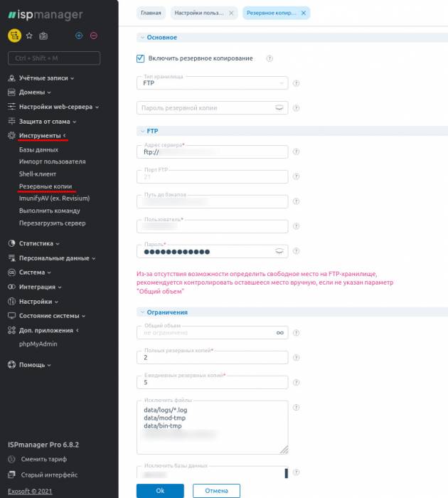This screenshot has width=448, height=498.
Task: Open Резервные копии in the sidebar
Action: (x=46, y=186)
